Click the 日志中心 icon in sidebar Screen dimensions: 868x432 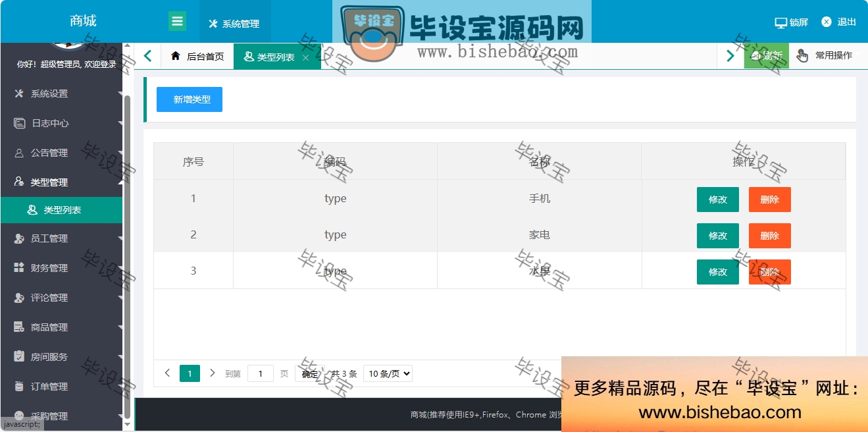tap(19, 123)
